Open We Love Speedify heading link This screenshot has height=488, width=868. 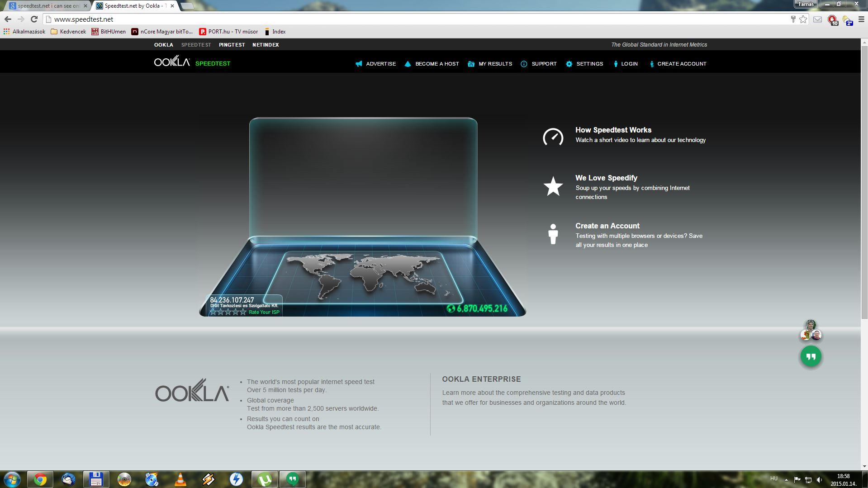pyautogui.click(x=606, y=178)
